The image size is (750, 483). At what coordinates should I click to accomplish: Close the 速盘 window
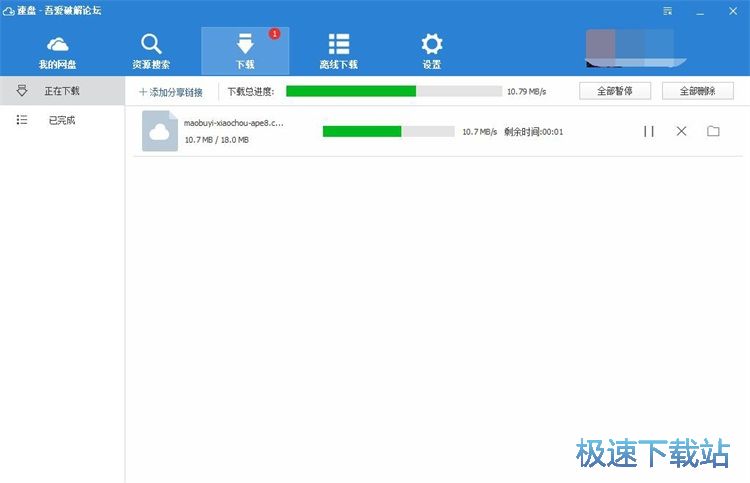[x=733, y=11]
